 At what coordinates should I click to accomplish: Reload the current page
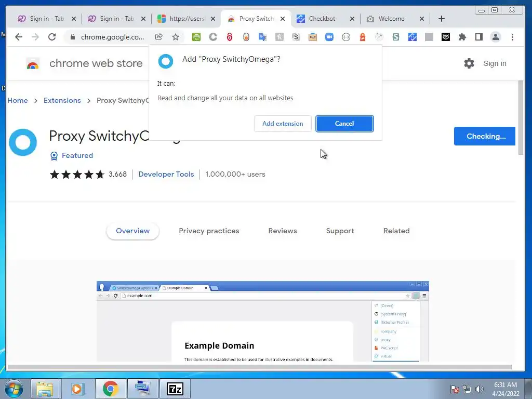click(52, 37)
